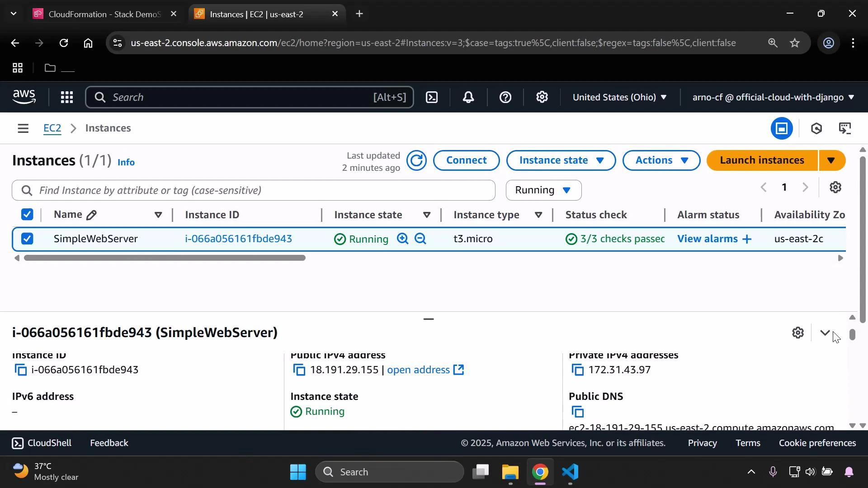Open the Help question mark icon
This screenshot has width=868, height=488.
coord(505,97)
